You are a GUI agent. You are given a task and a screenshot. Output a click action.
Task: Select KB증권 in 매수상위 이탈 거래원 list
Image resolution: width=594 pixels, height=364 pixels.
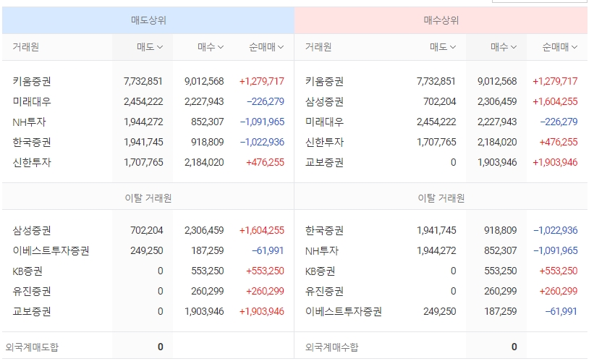pyautogui.click(x=320, y=271)
